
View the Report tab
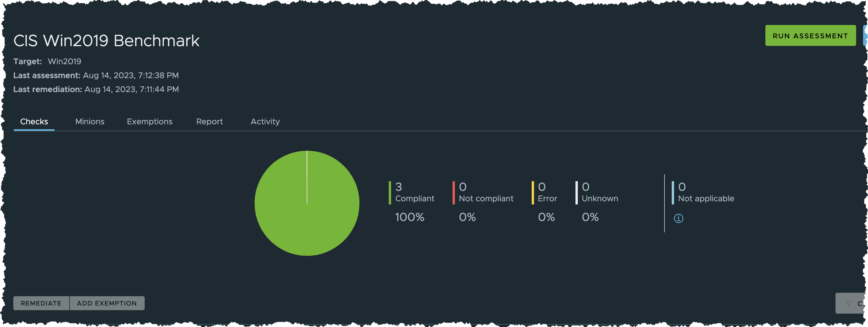(209, 121)
